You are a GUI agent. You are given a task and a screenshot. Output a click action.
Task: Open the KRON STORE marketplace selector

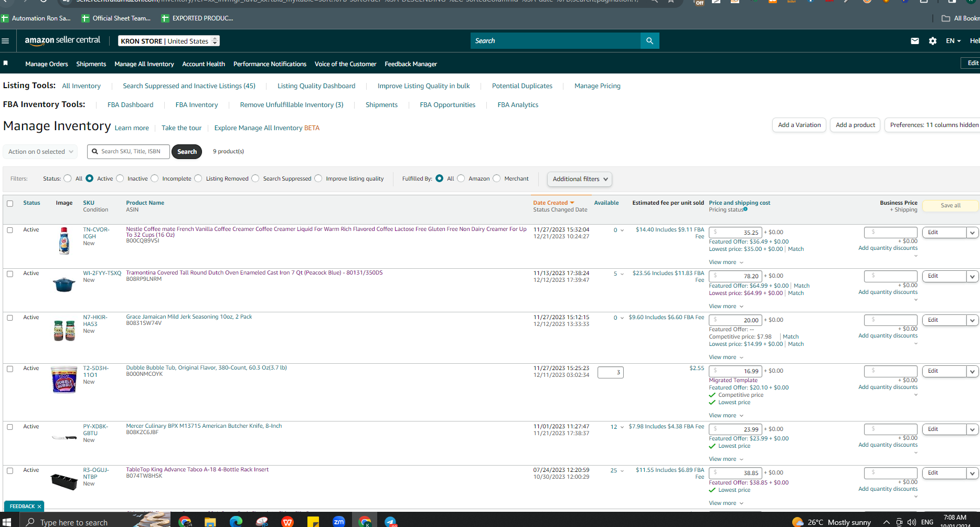click(x=169, y=41)
